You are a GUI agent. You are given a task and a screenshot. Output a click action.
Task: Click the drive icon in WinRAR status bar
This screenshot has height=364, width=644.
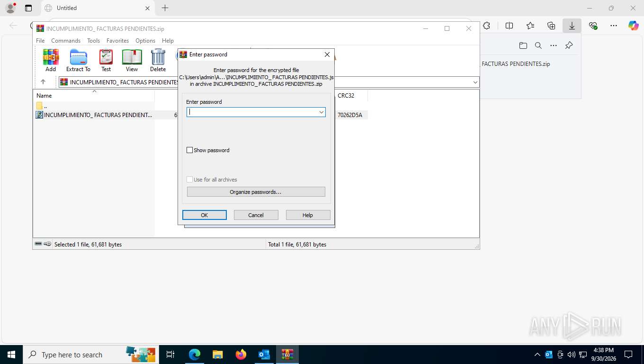[x=38, y=244]
